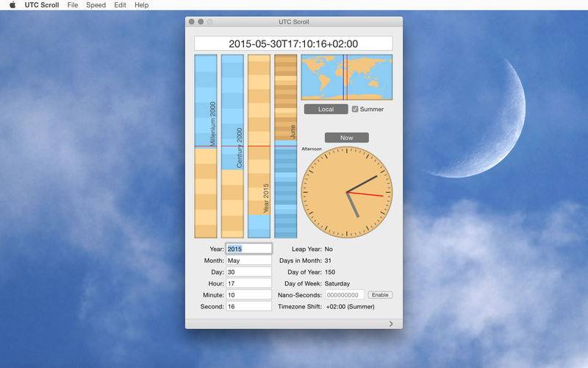Image resolution: width=588 pixels, height=368 pixels.
Task: Click the Now button
Action: [346, 138]
